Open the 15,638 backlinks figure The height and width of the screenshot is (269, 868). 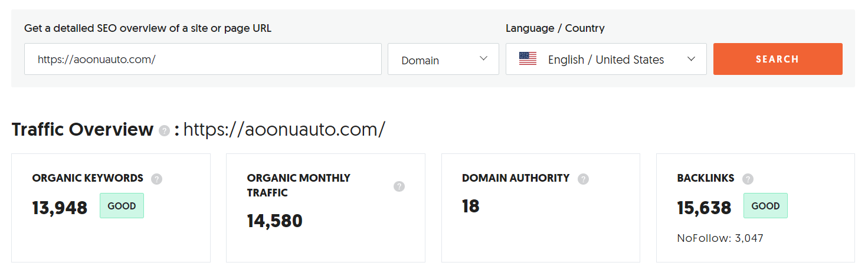[x=705, y=208]
